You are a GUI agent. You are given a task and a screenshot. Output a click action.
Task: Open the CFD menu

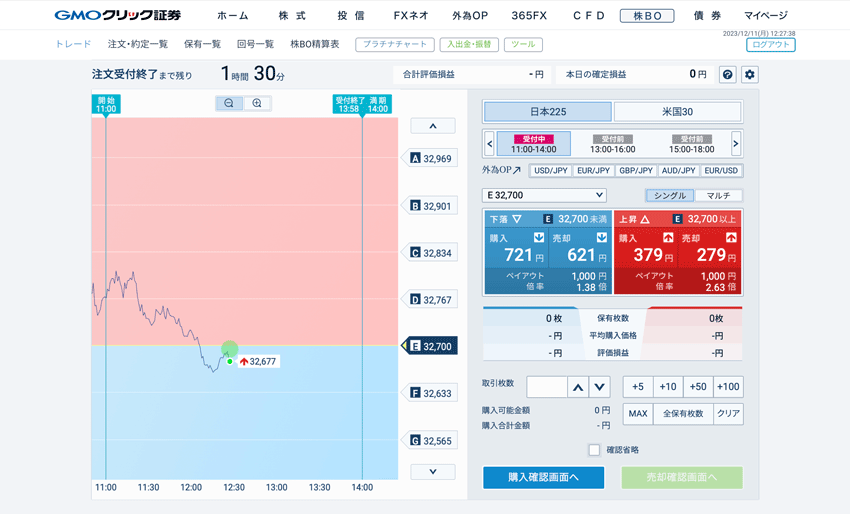click(x=589, y=16)
